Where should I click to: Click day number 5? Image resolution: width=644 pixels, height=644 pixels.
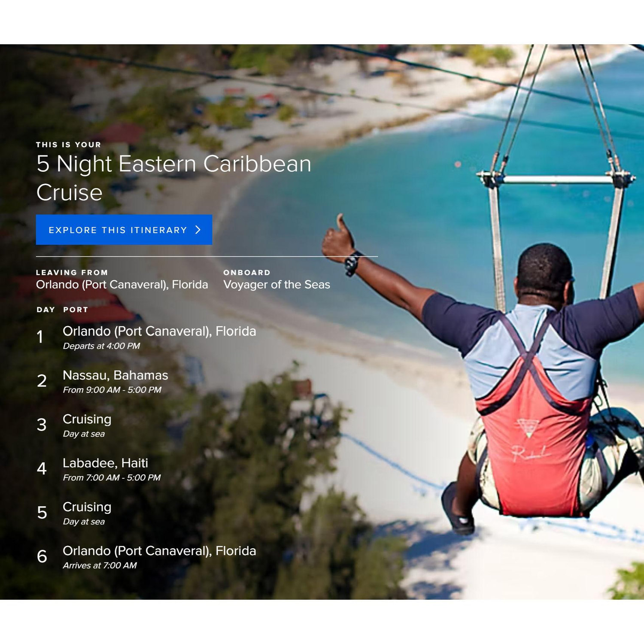42,513
